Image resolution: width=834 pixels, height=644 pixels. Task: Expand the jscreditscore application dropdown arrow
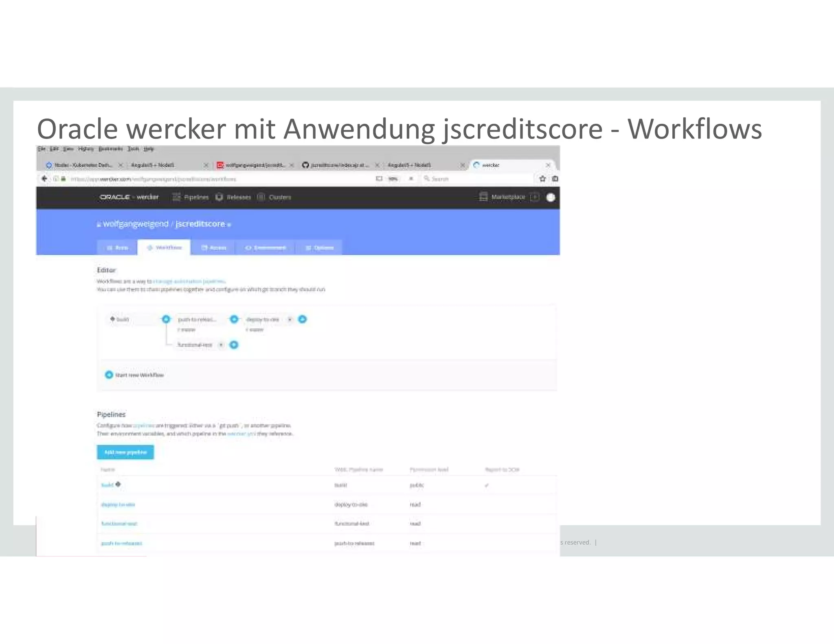tap(229, 225)
